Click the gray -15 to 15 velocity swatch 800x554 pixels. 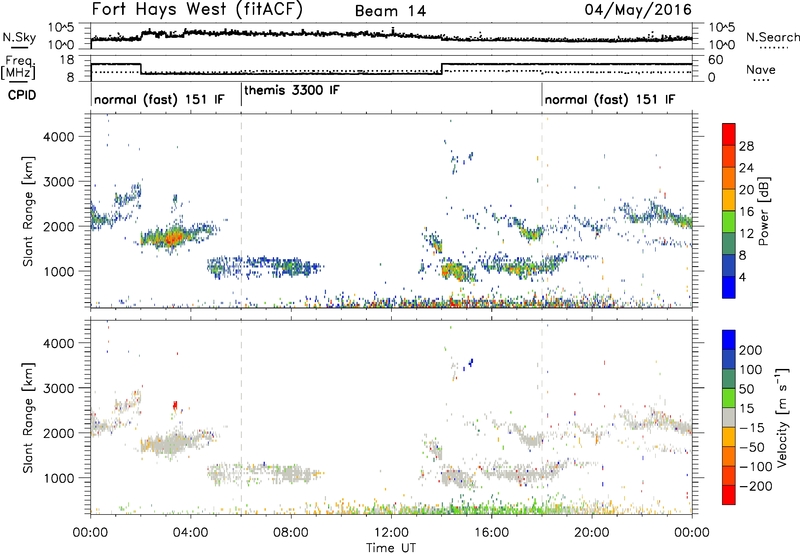pos(729,417)
